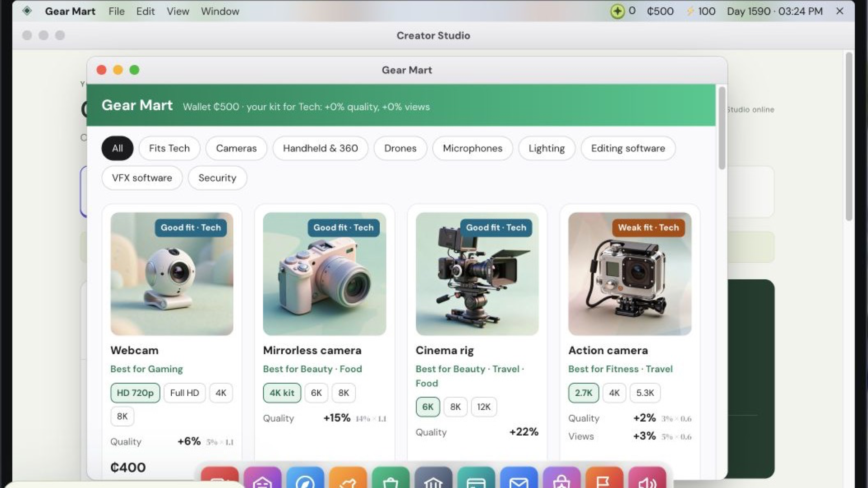Show Lighting gear
The height and width of the screenshot is (488, 868).
(547, 148)
